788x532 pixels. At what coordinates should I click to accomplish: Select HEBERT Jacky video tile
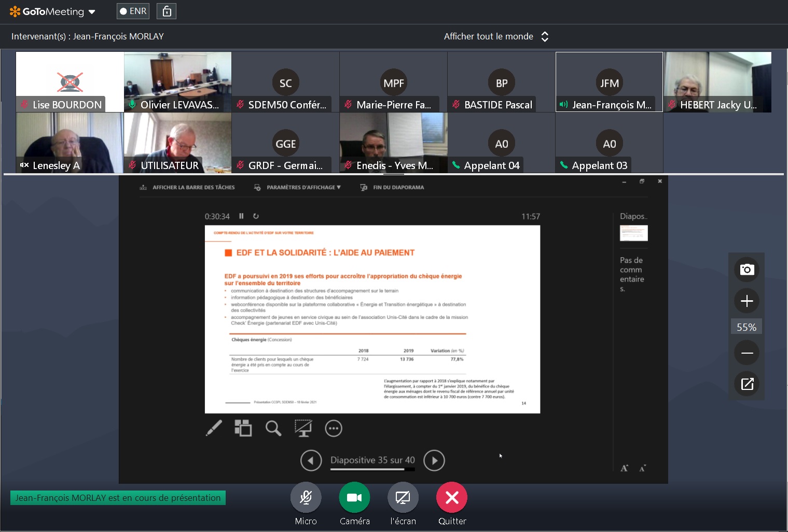[x=718, y=82]
